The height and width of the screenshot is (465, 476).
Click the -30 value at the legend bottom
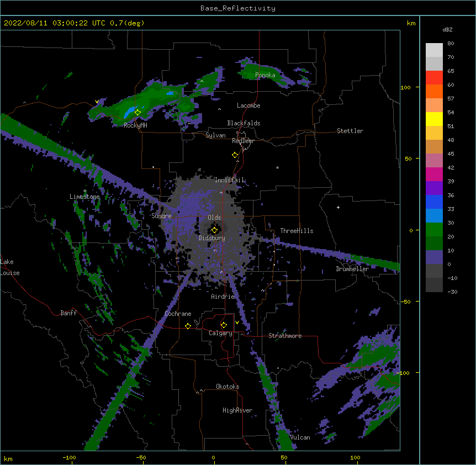click(x=452, y=292)
